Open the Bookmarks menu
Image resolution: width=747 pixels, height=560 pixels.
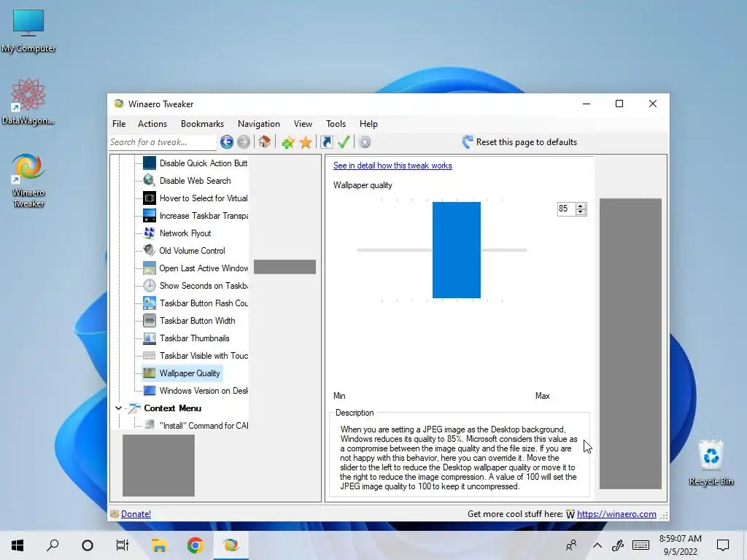(203, 124)
